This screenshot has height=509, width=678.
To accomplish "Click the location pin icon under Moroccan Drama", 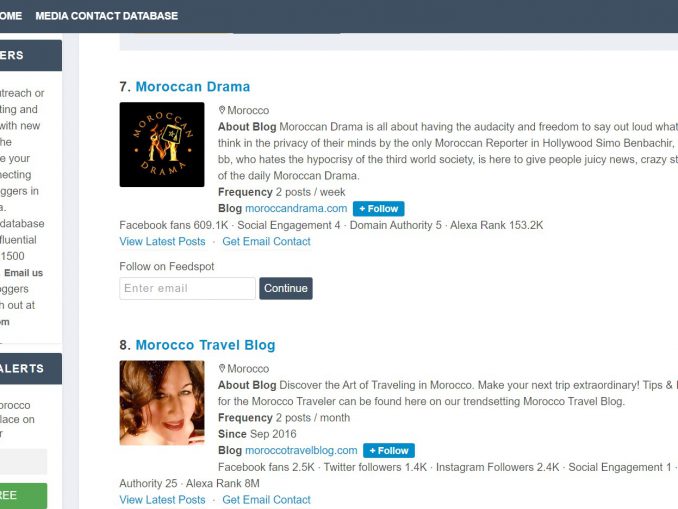I will 222,111.
